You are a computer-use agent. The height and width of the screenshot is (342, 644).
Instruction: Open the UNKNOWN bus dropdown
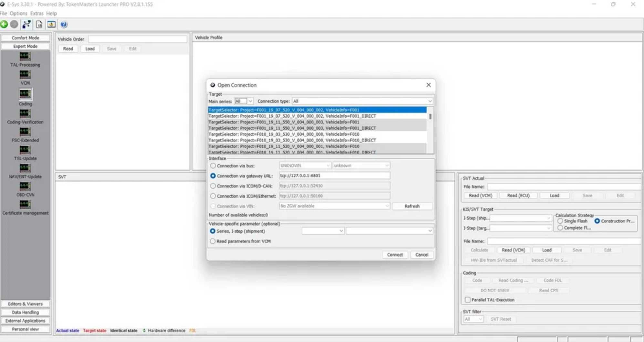[305, 166]
